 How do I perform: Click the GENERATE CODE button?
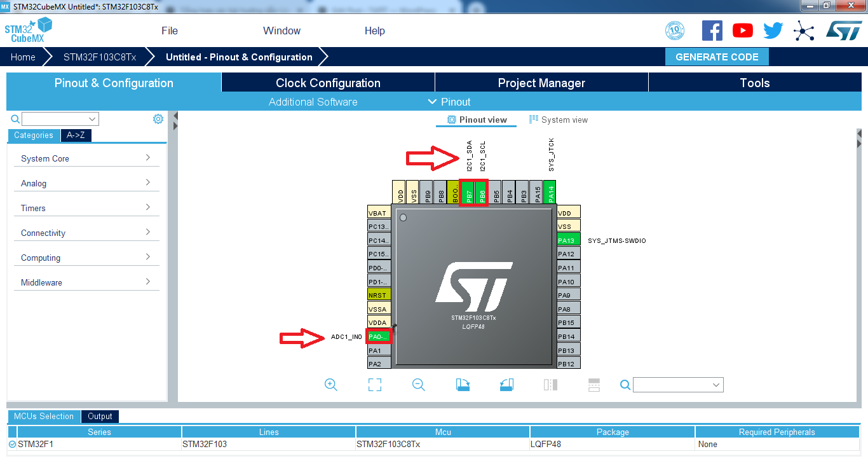click(x=717, y=57)
